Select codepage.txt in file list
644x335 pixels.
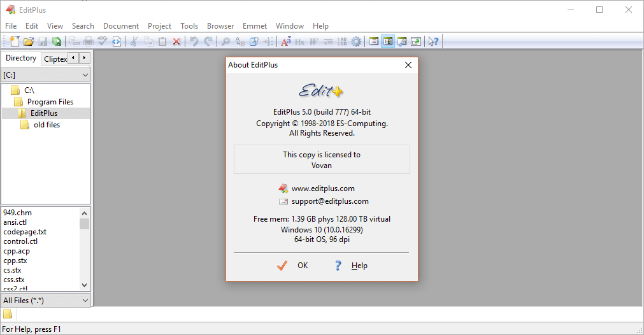(25, 232)
